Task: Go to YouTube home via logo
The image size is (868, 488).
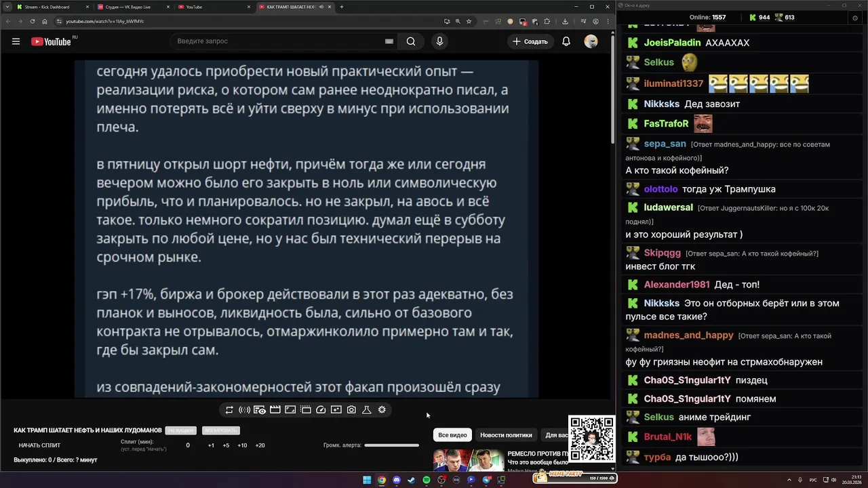Action: (51, 41)
